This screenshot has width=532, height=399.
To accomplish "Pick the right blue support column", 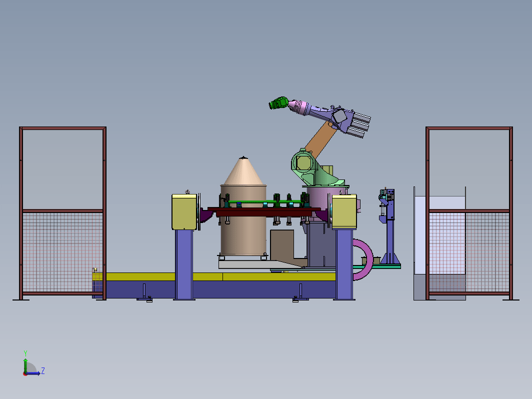I will point(344,264).
